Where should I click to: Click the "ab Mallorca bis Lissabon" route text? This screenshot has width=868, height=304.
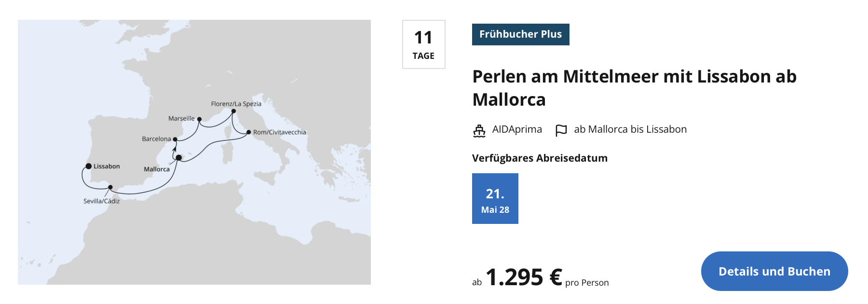(x=630, y=129)
